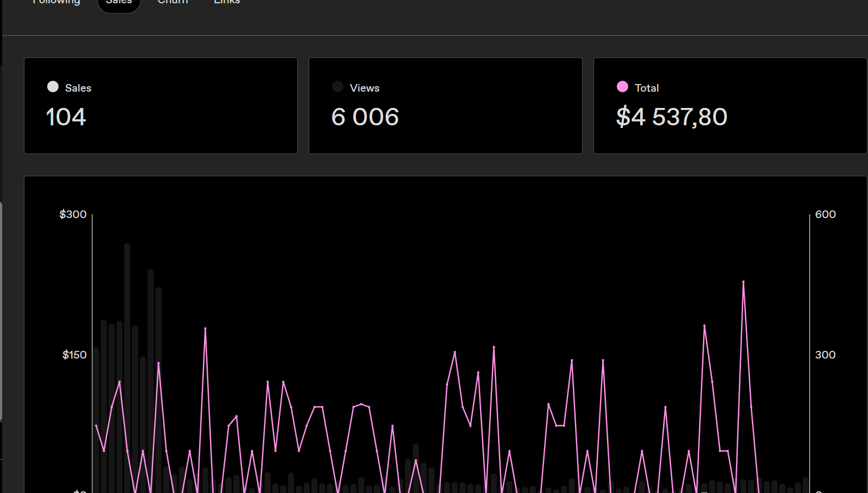Open the Sales tab
Viewport: 868px width, 493px height.
119,2
